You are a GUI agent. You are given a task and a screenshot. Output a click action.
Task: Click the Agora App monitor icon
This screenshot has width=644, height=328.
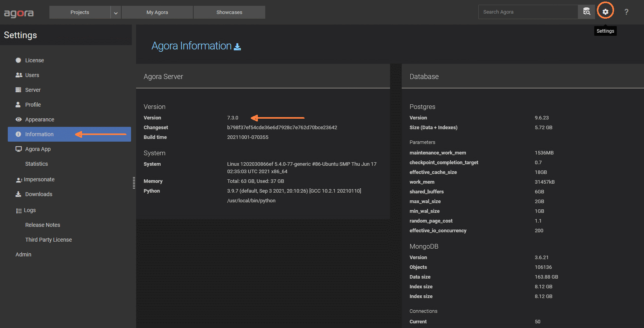coord(19,149)
